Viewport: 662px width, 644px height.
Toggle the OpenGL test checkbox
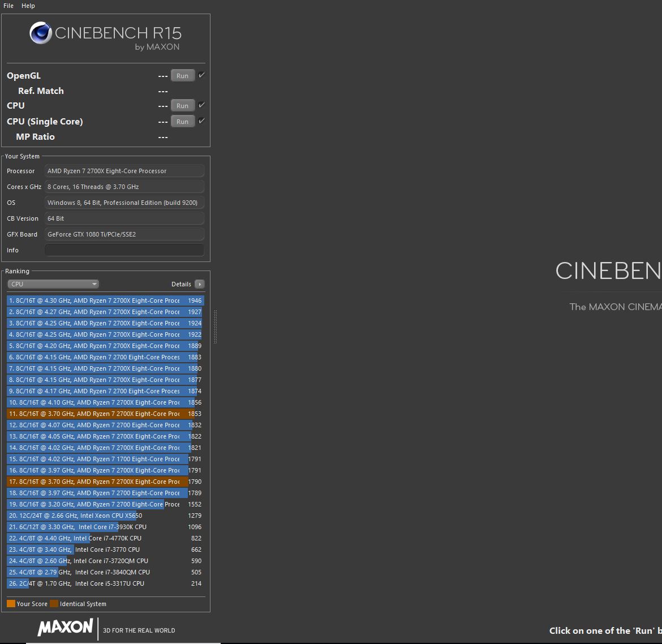tap(201, 75)
